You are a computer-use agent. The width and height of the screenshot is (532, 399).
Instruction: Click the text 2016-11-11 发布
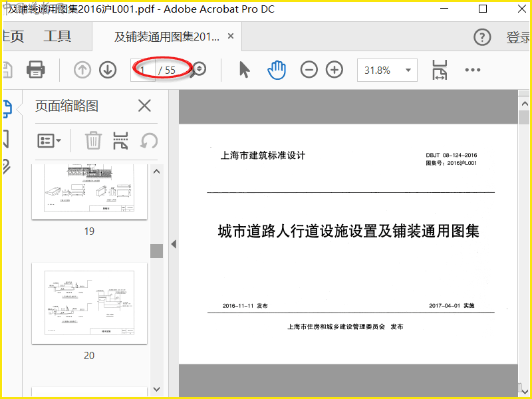point(245,306)
